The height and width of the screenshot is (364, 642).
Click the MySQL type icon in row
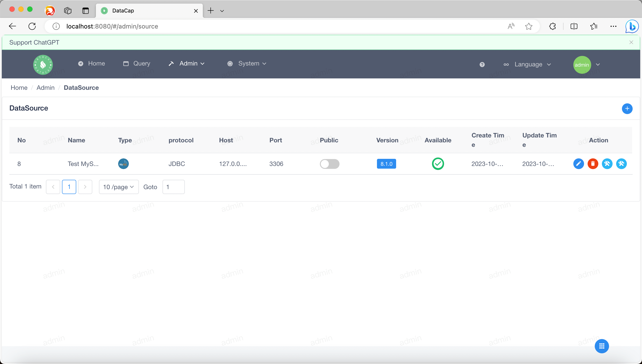[123, 164]
